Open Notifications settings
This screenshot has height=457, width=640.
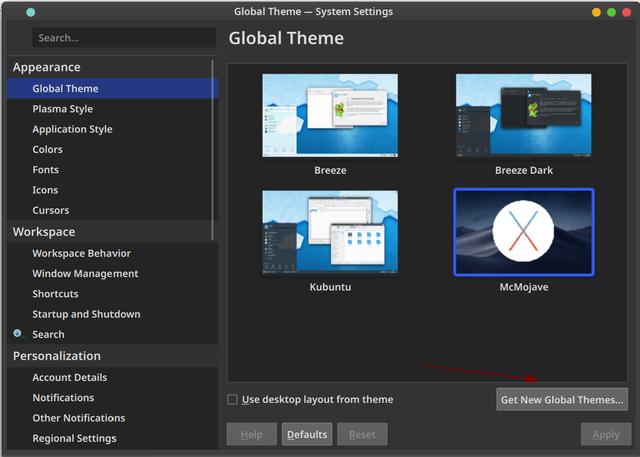point(112,398)
